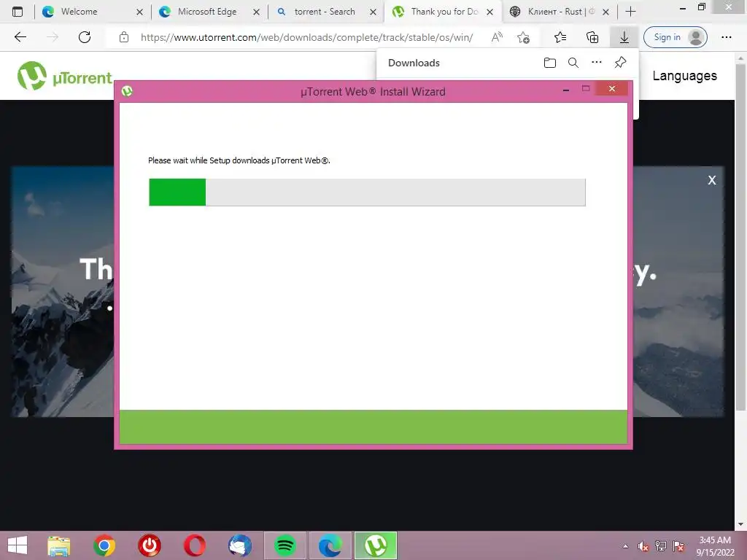Search downloads in the Downloads panel
Image resolution: width=747 pixels, height=560 pixels.
(573, 63)
